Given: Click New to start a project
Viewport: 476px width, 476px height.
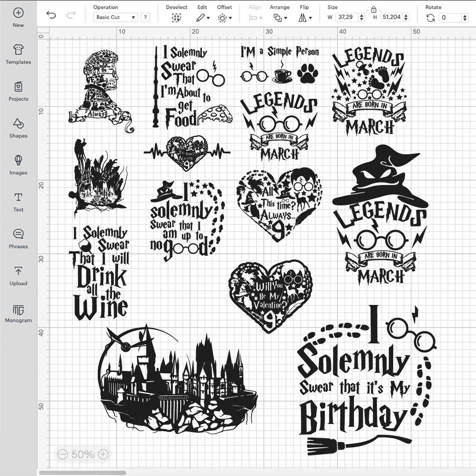Looking at the screenshot, I should click(x=18, y=17).
